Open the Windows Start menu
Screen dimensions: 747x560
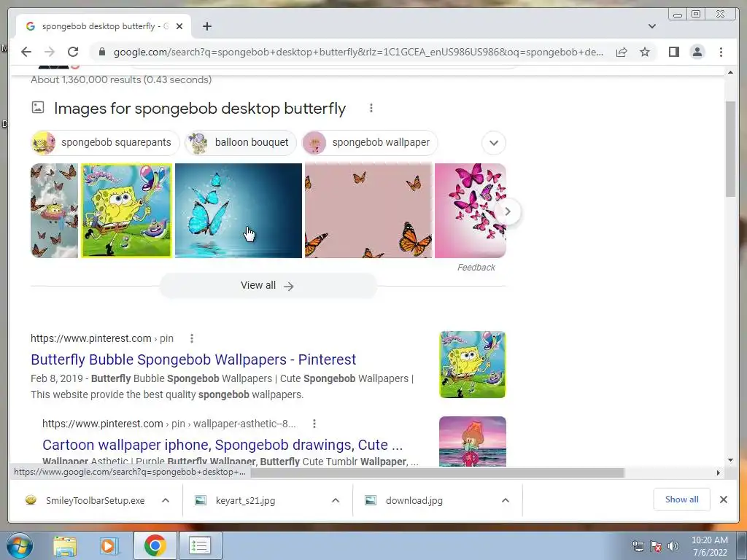click(x=19, y=545)
